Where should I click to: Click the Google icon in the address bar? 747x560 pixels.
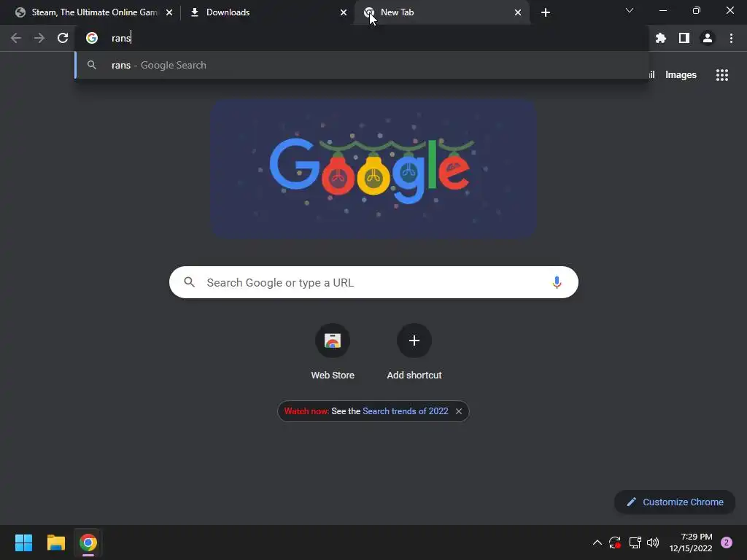point(92,38)
